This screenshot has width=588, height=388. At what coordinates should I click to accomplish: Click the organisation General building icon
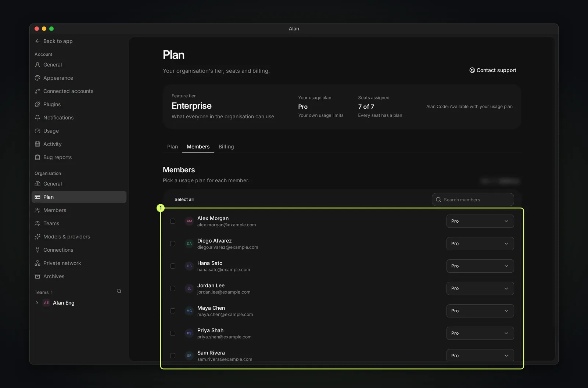pos(37,184)
